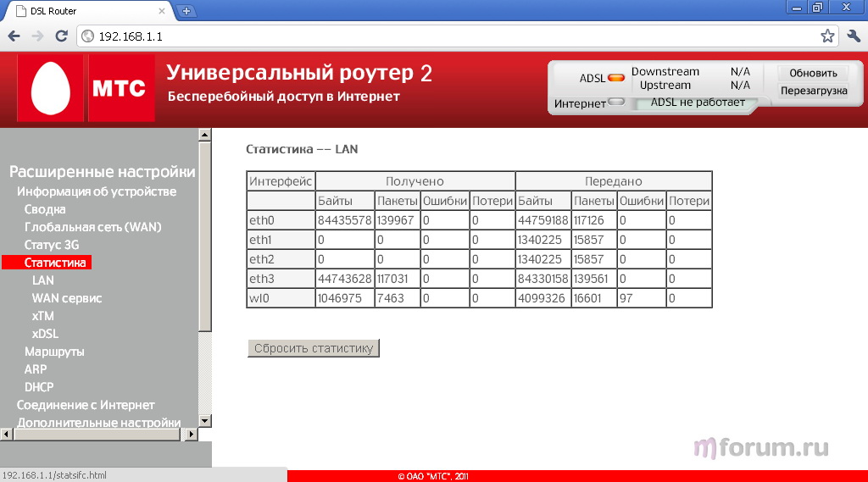The height and width of the screenshot is (482, 868).
Task: Reload the page with refresh icon
Action: coord(61,36)
